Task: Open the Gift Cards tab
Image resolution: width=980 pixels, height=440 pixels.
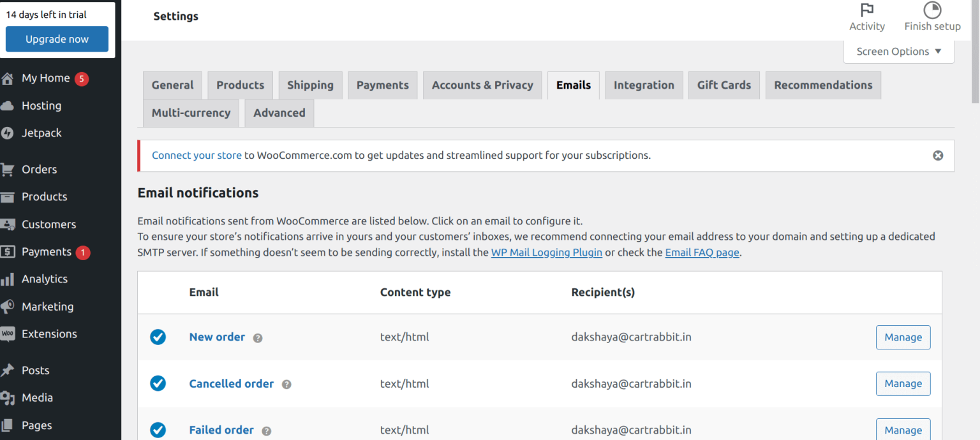Action: tap(724, 85)
